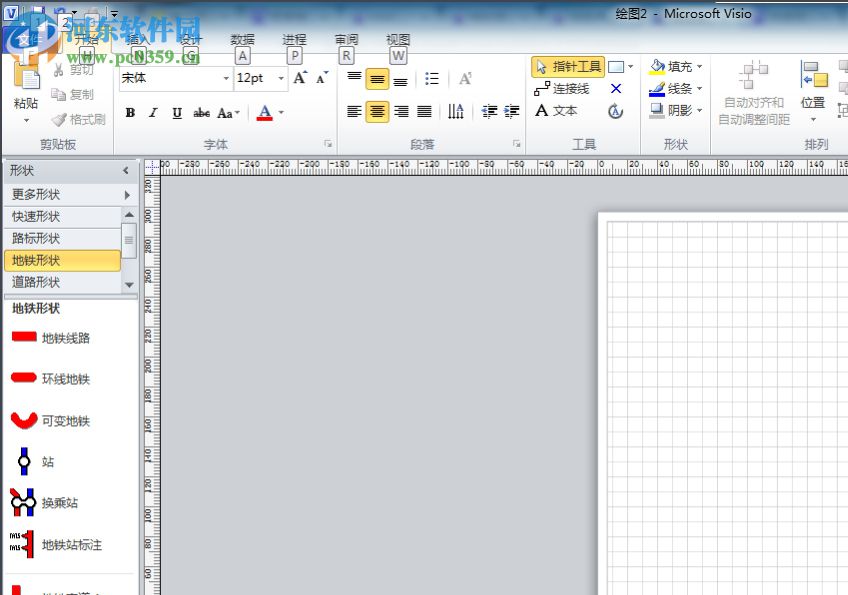Pick the Metro Line (地铁线路) shape

pyautogui.click(x=50, y=338)
